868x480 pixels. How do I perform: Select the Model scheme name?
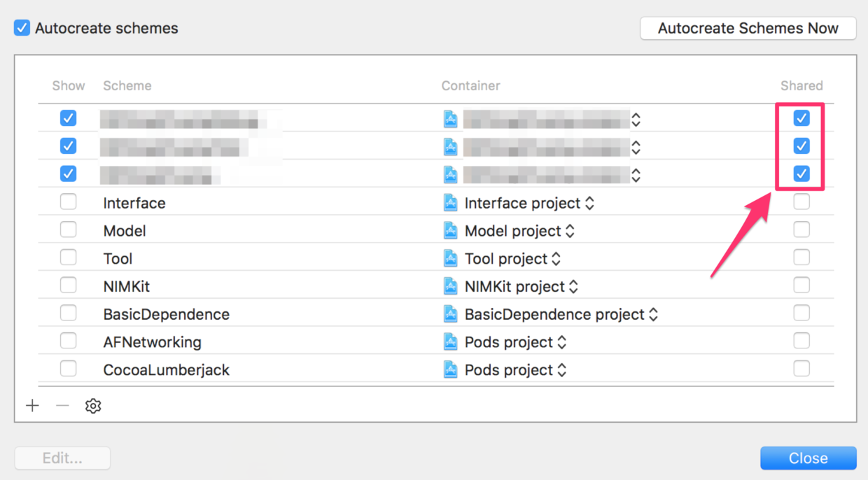(125, 231)
